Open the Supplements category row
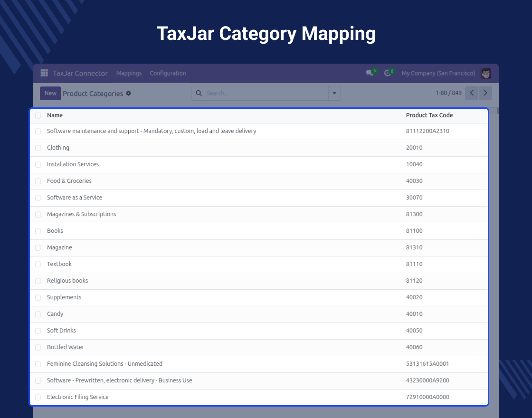This screenshot has height=418, width=532. pos(259,297)
